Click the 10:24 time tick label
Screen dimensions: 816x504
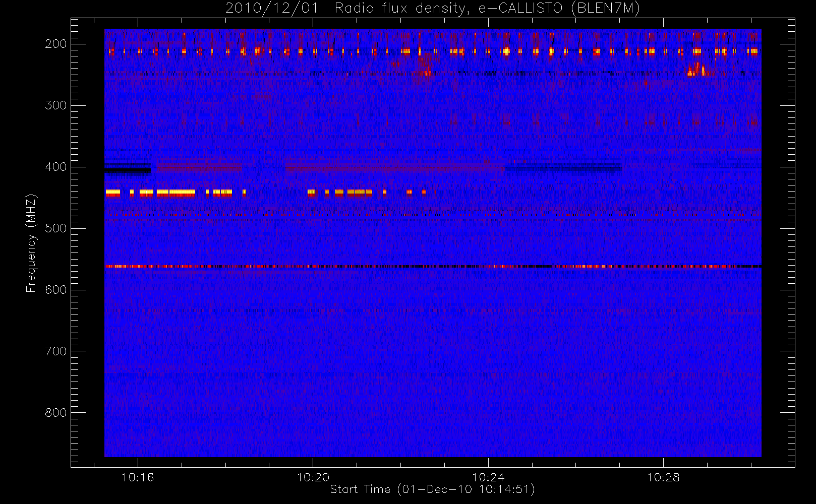[488, 477]
